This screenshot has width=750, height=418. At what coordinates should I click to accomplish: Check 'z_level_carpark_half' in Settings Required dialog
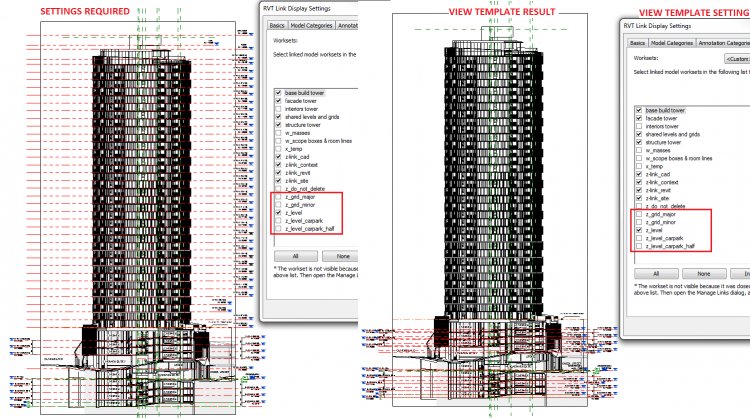278,229
